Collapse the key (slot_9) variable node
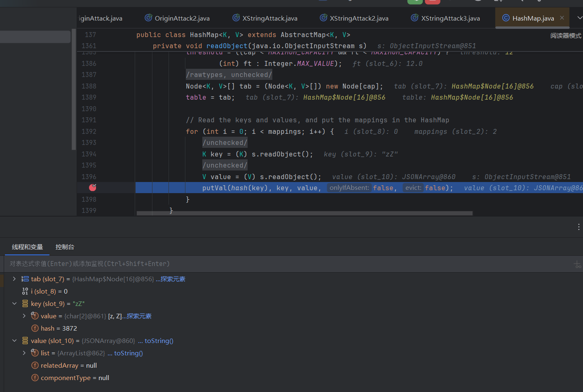The width and height of the screenshot is (583, 392). tap(14, 304)
